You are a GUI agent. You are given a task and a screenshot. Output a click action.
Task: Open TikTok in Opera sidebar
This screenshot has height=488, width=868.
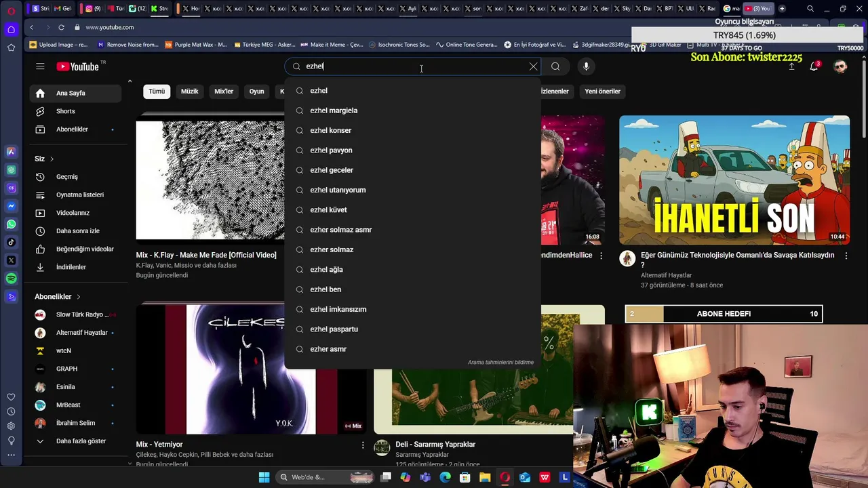tap(11, 242)
